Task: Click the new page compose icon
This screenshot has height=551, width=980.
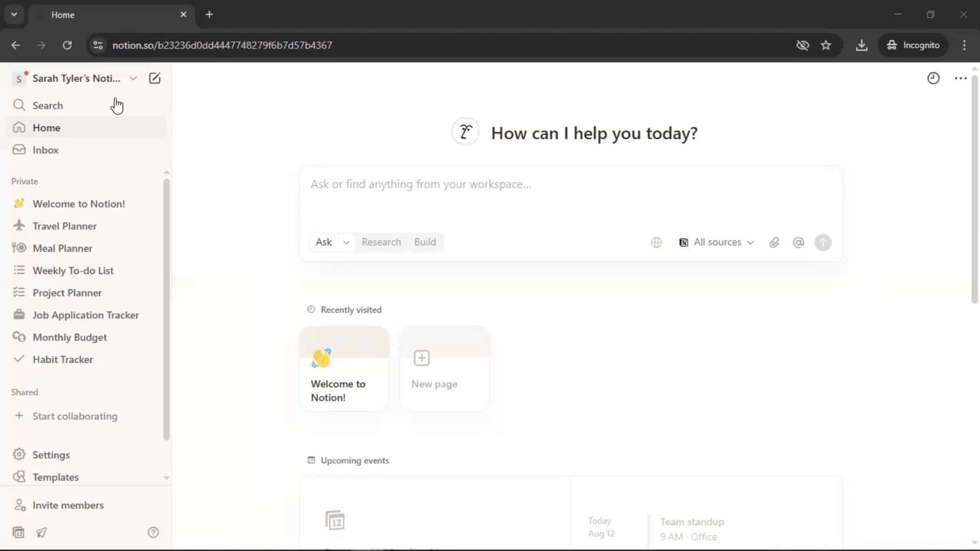Action: [x=155, y=79]
